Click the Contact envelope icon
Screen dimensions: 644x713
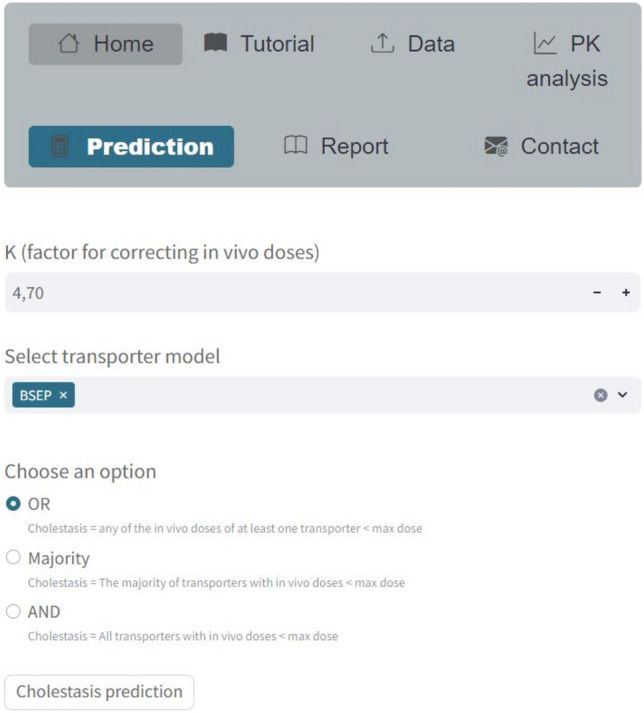[x=496, y=147]
